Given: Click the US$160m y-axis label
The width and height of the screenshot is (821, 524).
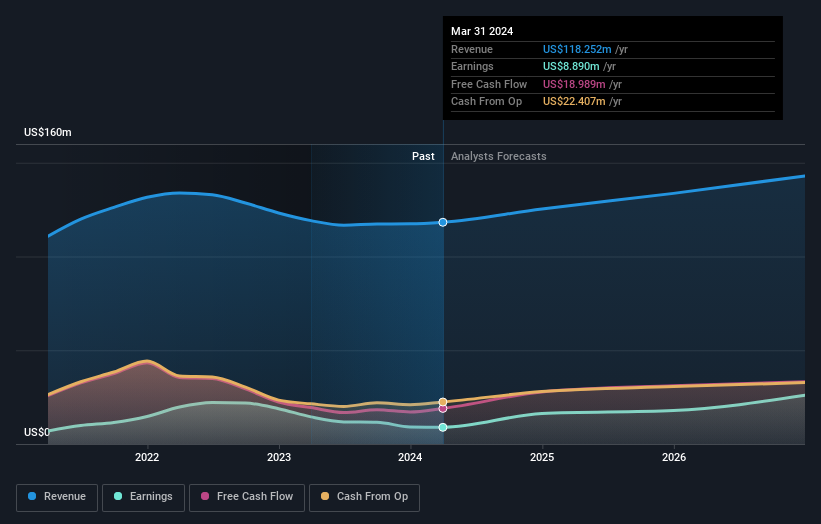Looking at the screenshot, I should 48,132.
